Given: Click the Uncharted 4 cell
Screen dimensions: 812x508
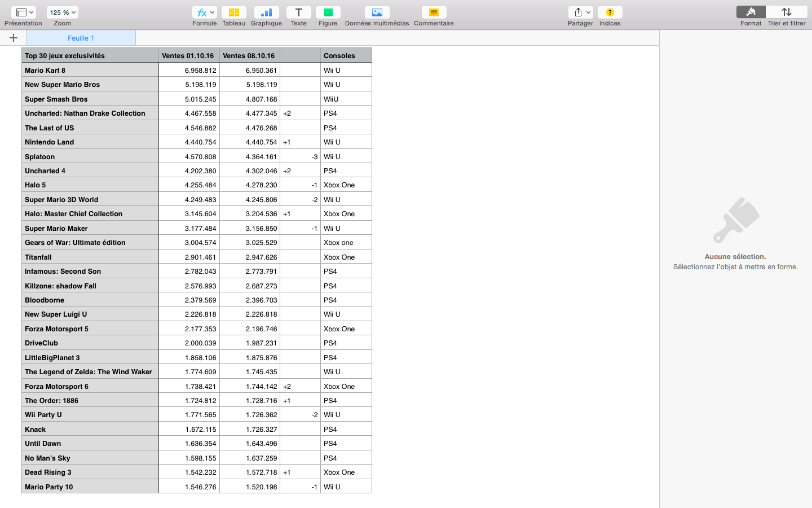Looking at the screenshot, I should [x=90, y=170].
